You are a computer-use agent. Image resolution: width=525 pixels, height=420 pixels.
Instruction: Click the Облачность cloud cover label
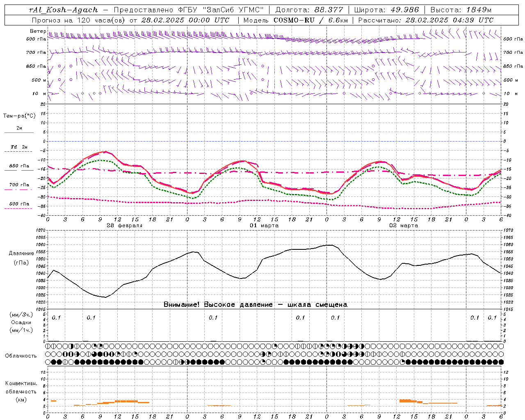(21, 356)
